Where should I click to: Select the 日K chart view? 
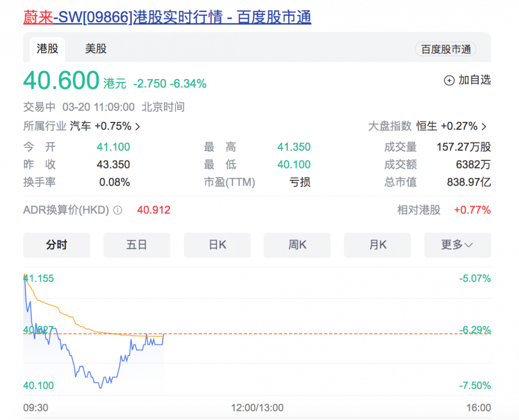pos(217,245)
